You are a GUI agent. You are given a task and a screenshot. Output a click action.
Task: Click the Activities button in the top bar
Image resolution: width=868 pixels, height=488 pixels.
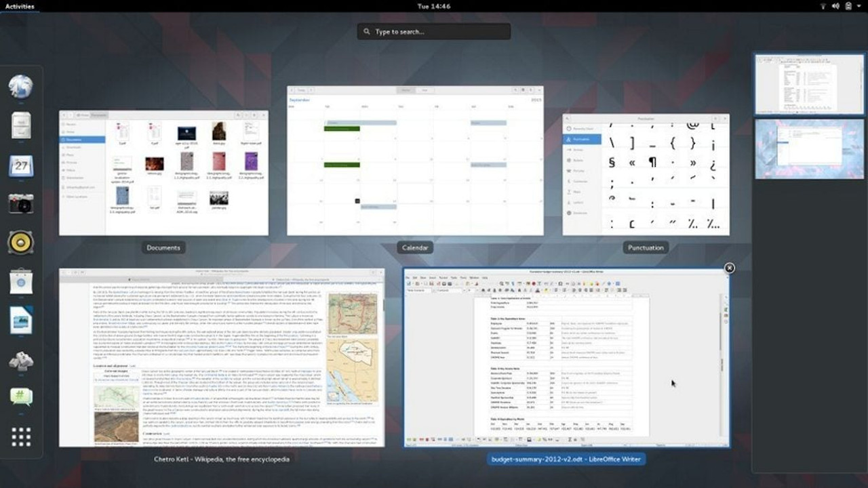19,6
